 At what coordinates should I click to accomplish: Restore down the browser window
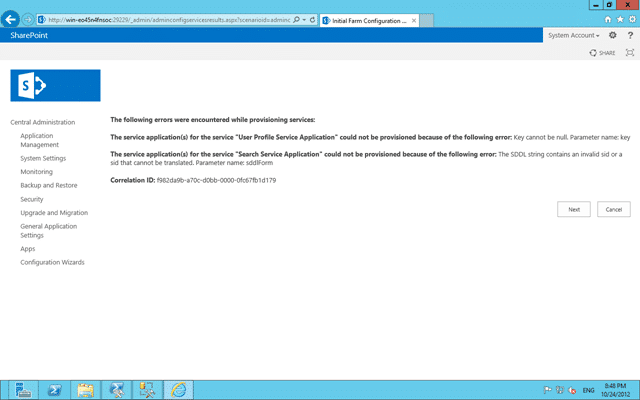(x=609, y=5)
